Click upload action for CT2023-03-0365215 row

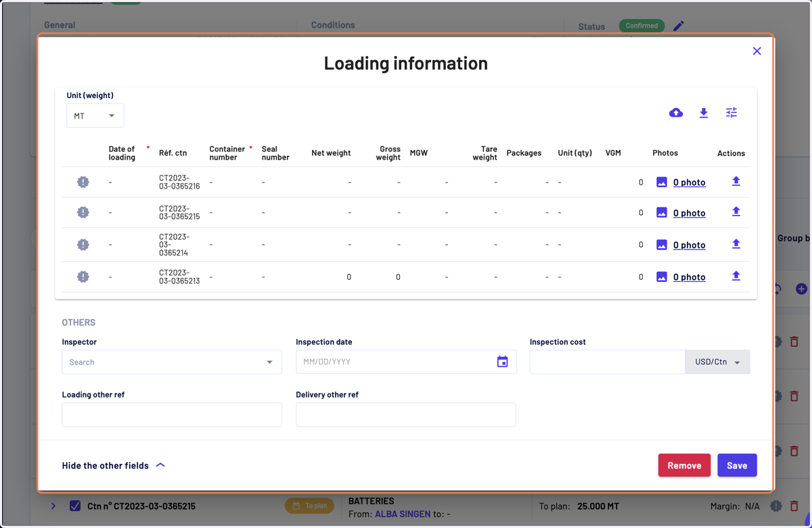(736, 212)
